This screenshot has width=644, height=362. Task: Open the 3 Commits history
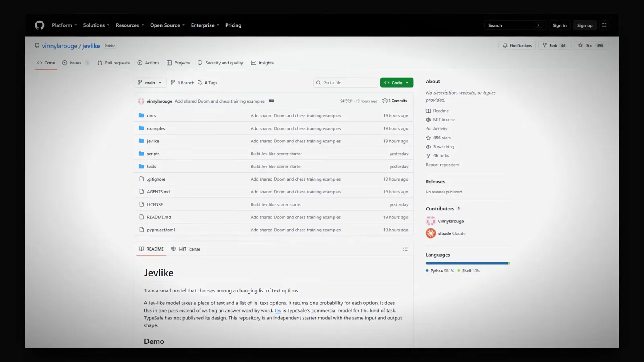click(394, 101)
